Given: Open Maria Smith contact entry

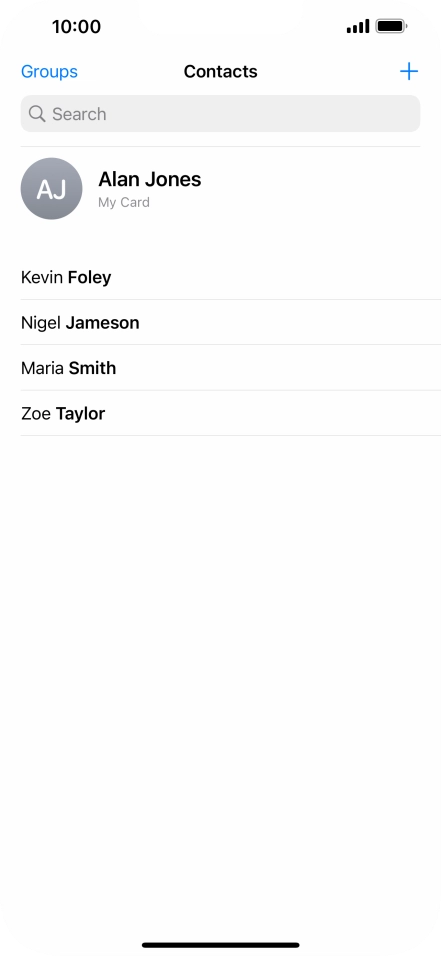Looking at the screenshot, I should (231, 368).
